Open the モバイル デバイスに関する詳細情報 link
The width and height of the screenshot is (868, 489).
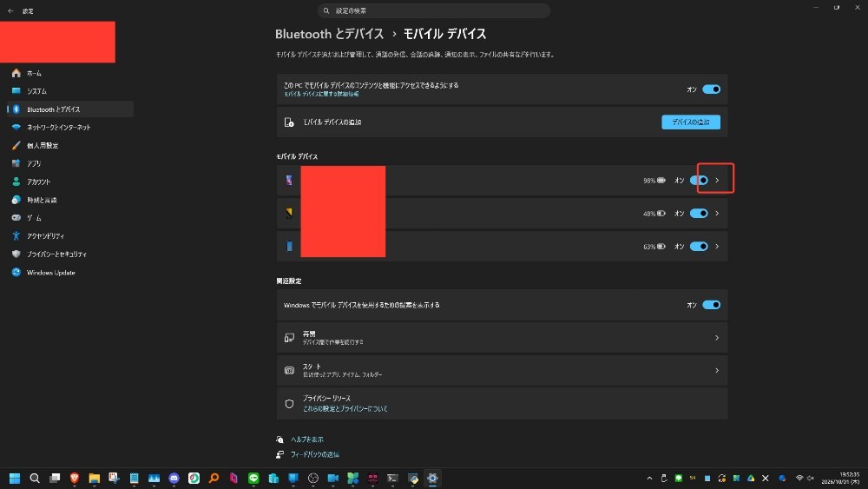tap(321, 94)
